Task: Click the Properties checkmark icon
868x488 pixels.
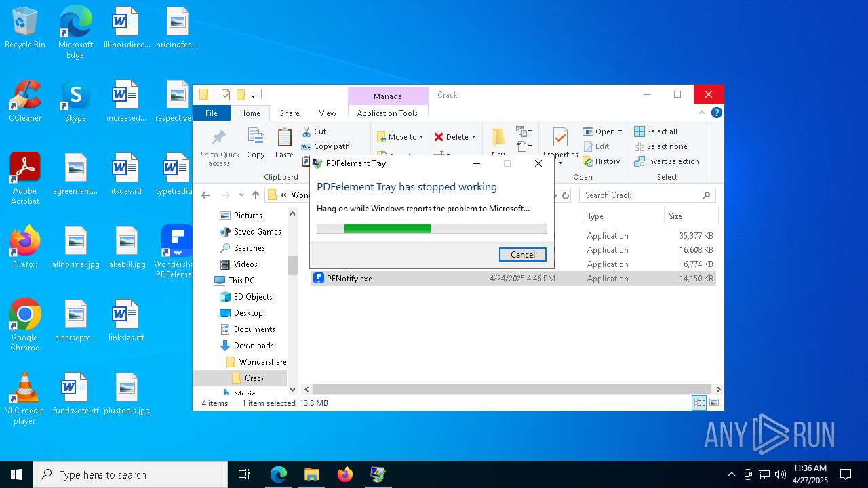Action: coord(560,138)
